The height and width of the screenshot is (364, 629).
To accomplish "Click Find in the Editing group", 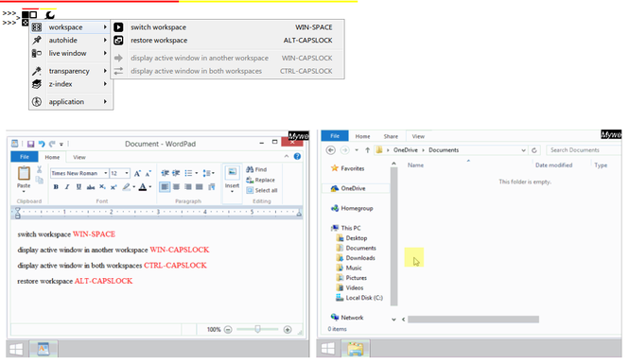I will 256,169.
